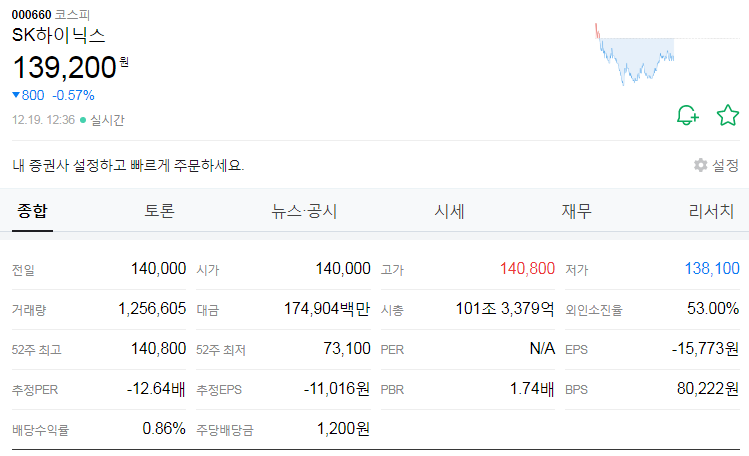Add SK하이닉스 to favorites with the star icon

point(728,115)
